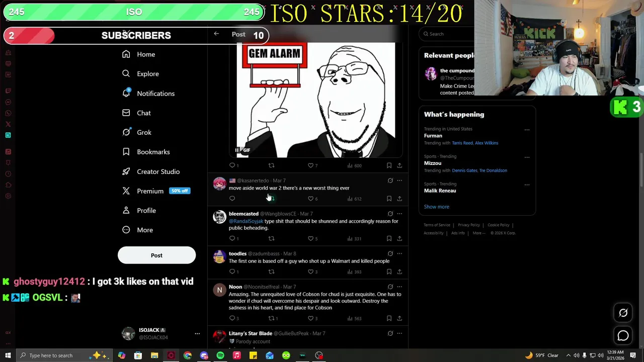644x362 pixels.
Task: Reply to the kasanertedo post
Action: coord(232,199)
